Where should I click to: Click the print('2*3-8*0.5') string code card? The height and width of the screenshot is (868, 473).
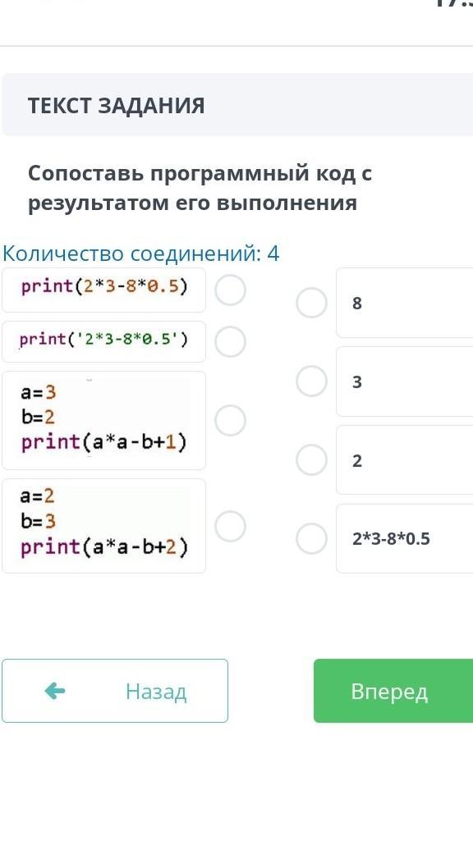pyautogui.click(x=104, y=341)
